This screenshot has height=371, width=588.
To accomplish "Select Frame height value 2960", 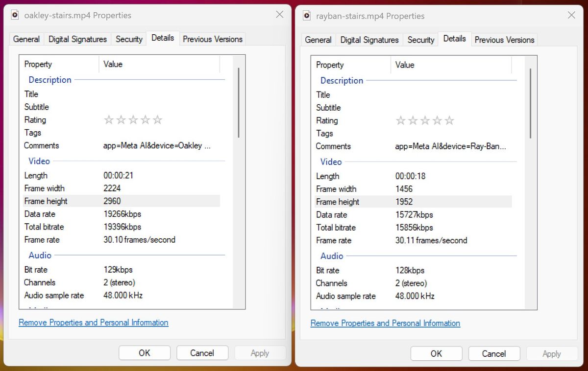I will tap(112, 201).
